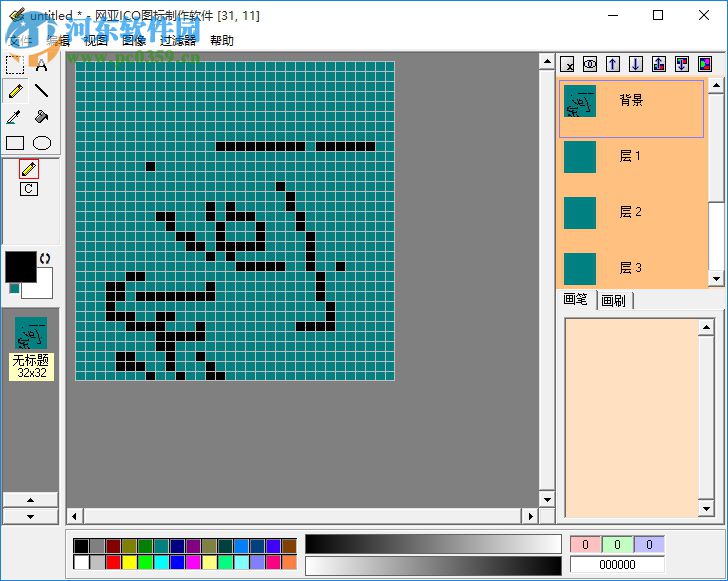Image resolution: width=728 pixels, height=581 pixels.
Task: Select the paint bucket fill tool
Action: click(x=41, y=117)
